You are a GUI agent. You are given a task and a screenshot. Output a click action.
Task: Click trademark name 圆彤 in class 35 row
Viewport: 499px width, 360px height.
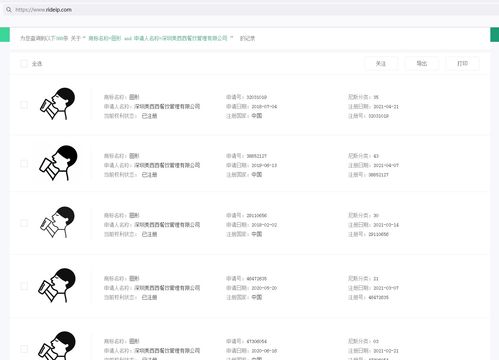click(134, 97)
